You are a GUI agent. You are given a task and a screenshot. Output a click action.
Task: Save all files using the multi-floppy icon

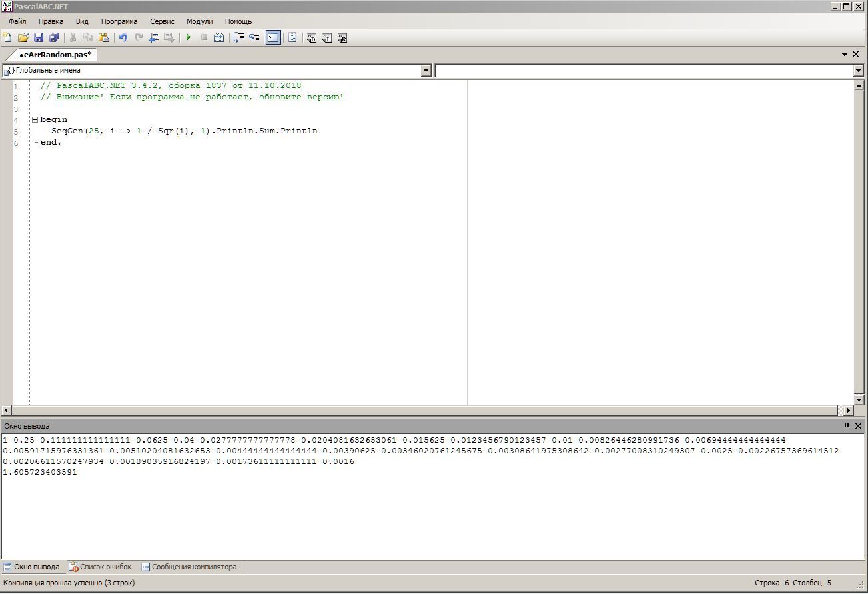54,38
